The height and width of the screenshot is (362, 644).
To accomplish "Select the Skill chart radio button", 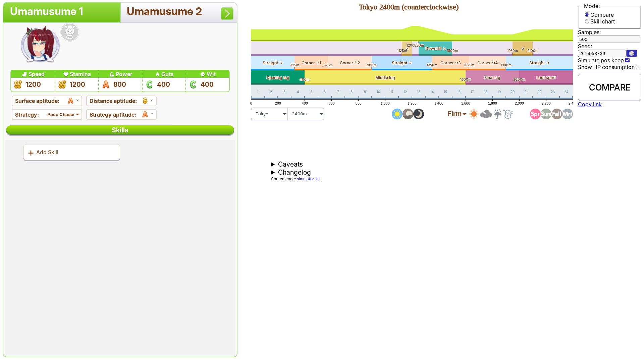I will point(587,21).
